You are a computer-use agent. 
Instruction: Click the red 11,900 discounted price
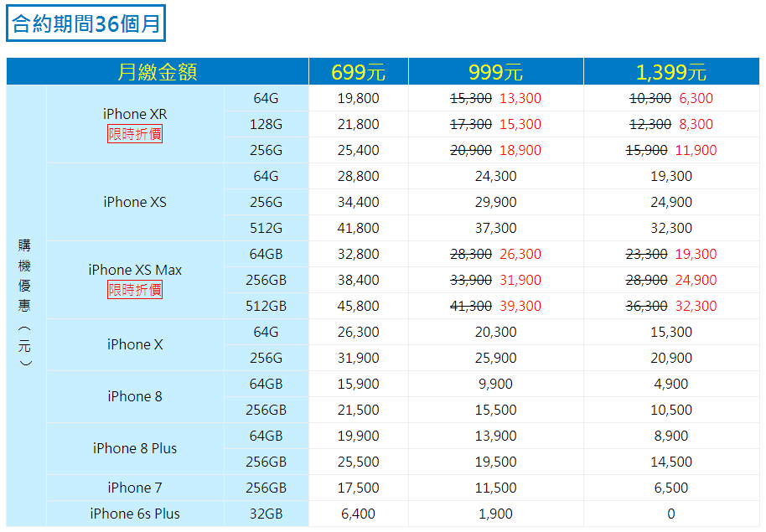pos(696,150)
